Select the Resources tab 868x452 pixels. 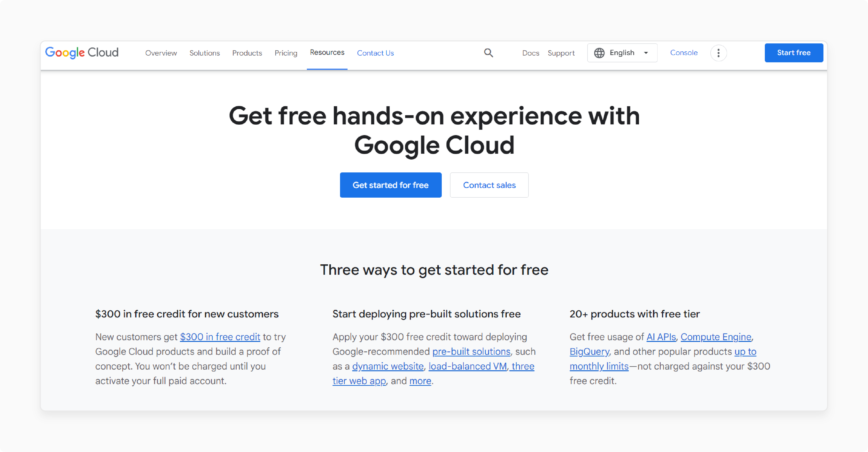[327, 52]
